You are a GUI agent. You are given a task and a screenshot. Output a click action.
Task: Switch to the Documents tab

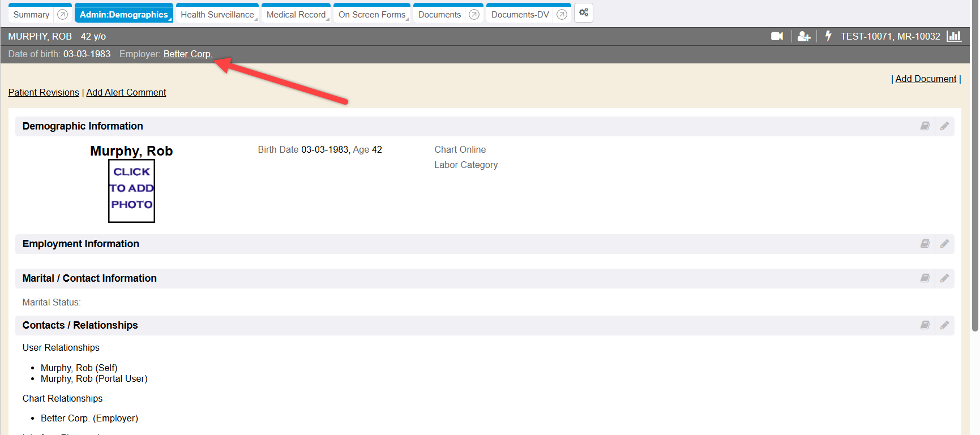click(439, 15)
